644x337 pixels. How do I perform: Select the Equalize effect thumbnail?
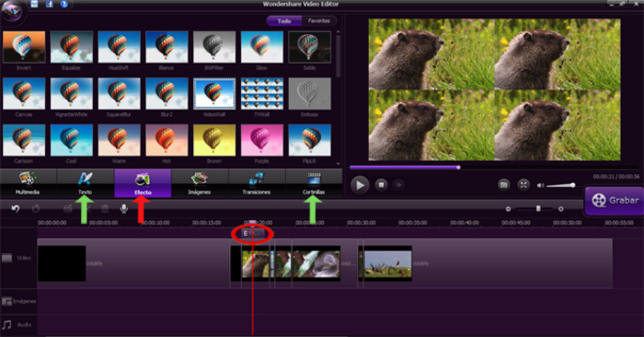coord(72,47)
